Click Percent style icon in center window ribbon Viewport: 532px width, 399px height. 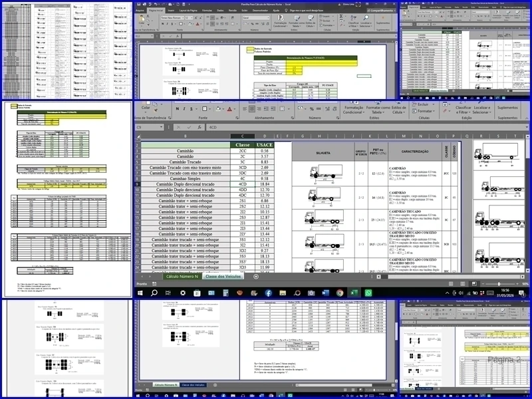[311, 109]
